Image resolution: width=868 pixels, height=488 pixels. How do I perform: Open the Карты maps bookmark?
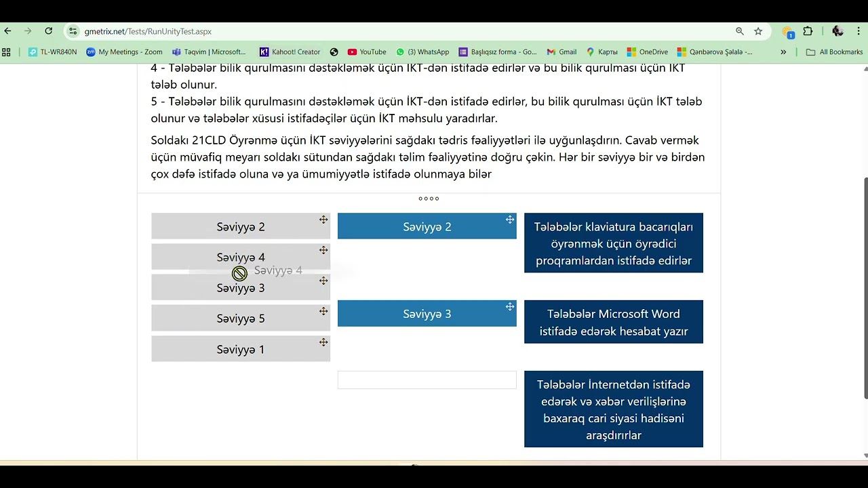point(602,52)
